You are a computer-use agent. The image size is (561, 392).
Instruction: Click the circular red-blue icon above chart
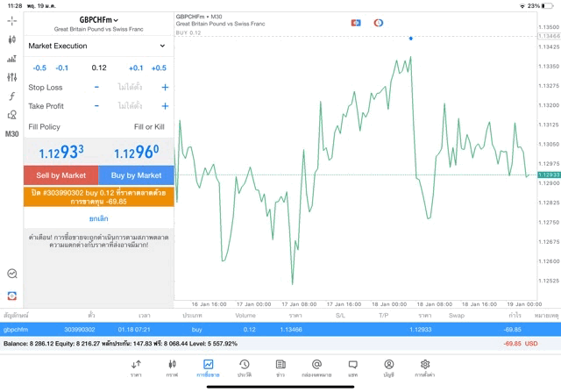point(378,23)
